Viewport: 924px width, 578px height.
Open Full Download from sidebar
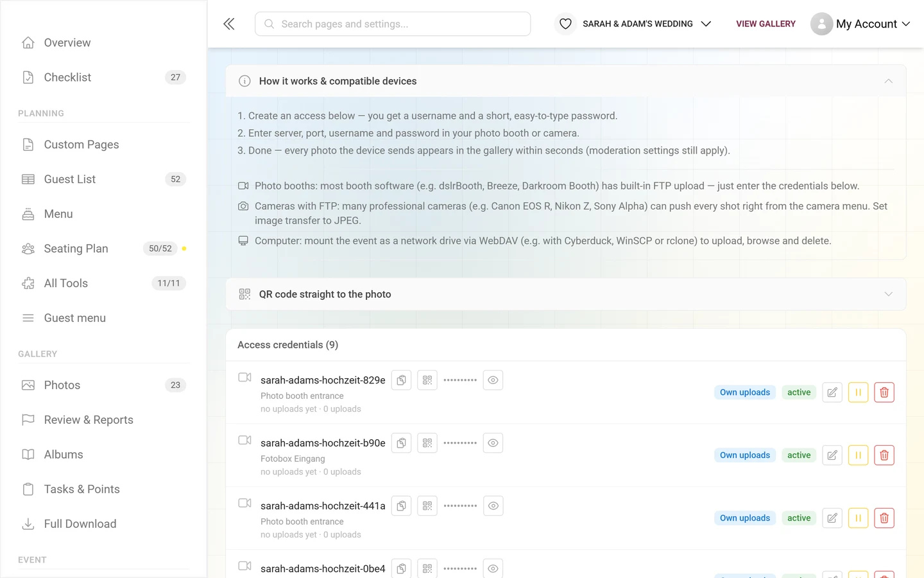tap(103, 524)
